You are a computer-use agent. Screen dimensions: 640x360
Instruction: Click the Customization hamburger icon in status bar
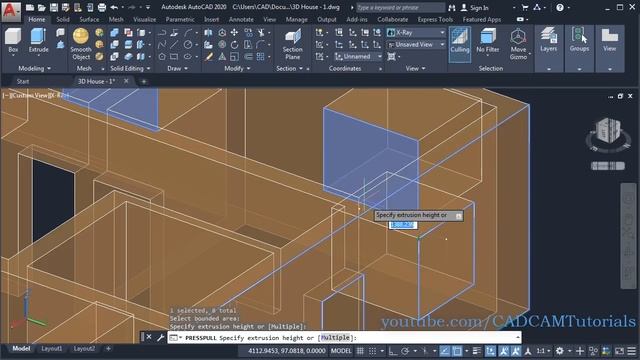[631, 351]
